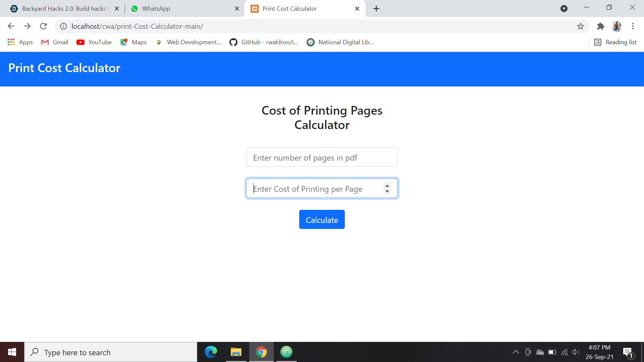Click the site information icon in address bar
The height and width of the screenshot is (362, 644).
coord(63,26)
